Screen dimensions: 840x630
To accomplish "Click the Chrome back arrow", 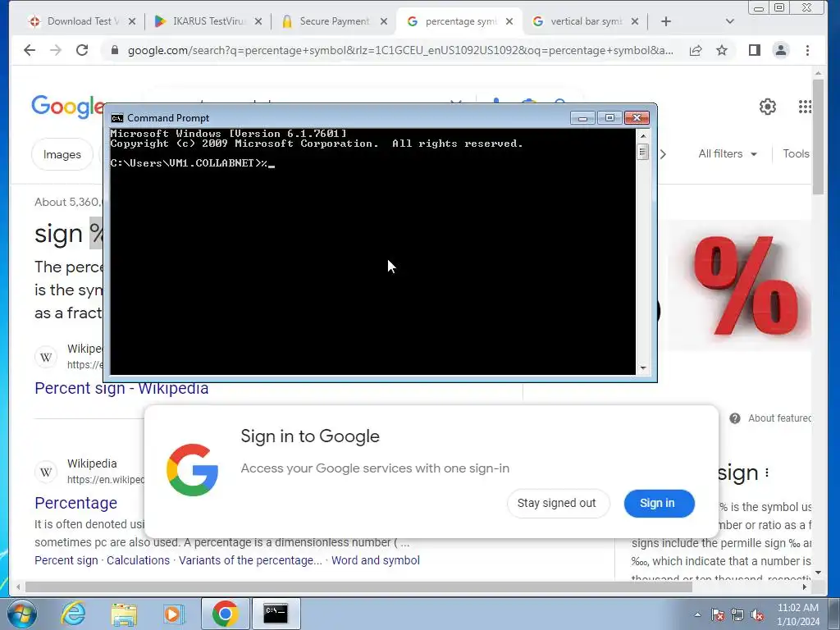I will point(30,50).
